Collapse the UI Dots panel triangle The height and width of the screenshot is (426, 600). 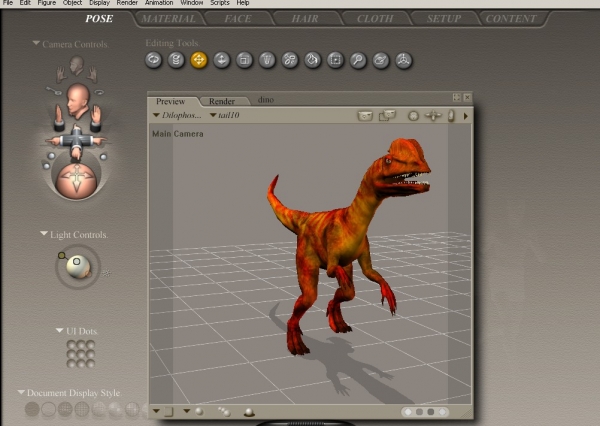pyautogui.click(x=60, y=330)
